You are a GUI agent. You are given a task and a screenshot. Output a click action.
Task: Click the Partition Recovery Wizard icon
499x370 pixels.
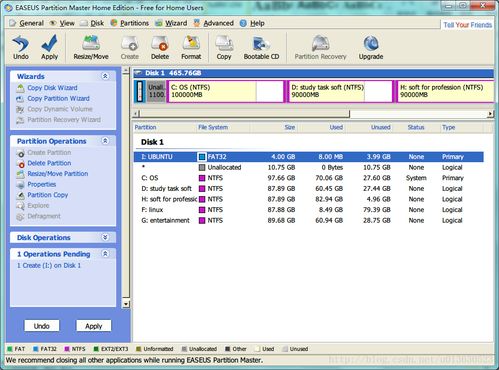[x=20, y=120]
